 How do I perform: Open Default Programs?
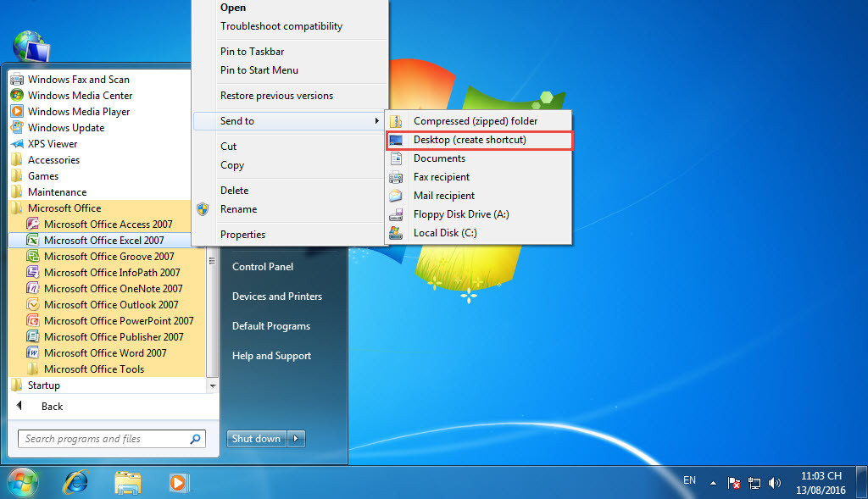(x=270, y=326)
